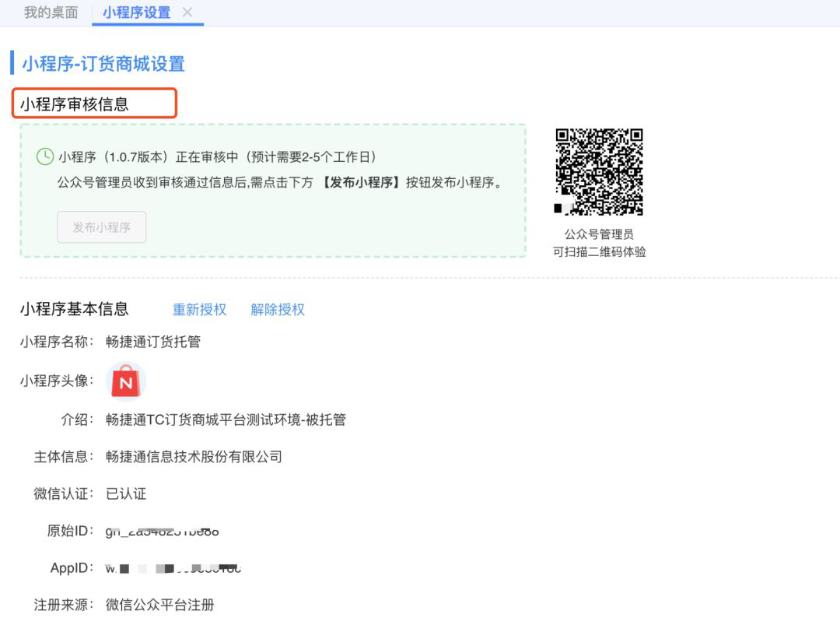The image size is (840, 632).
Task: Click the 微信认证 field label
Action: click(63, 493)
